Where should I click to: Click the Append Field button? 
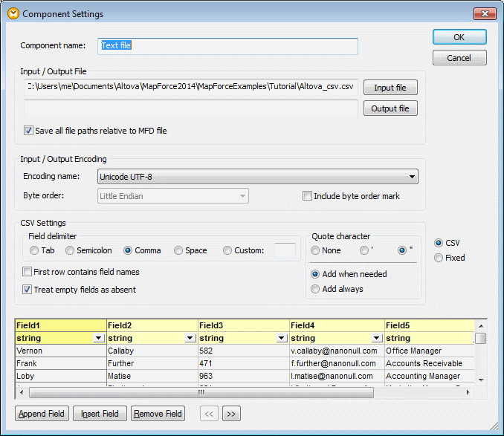click(42, 414)
